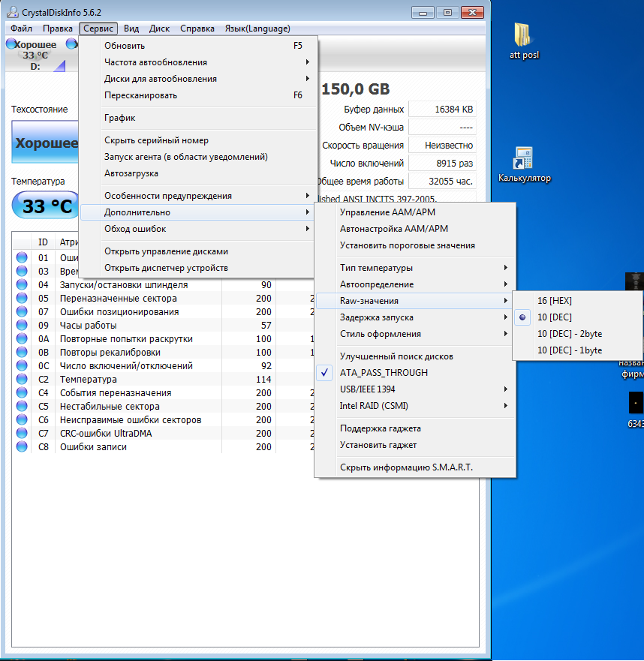This screenshot has width=644, height=661.
Task: Click the 33 °C temperature button
Action: point(46,206)
